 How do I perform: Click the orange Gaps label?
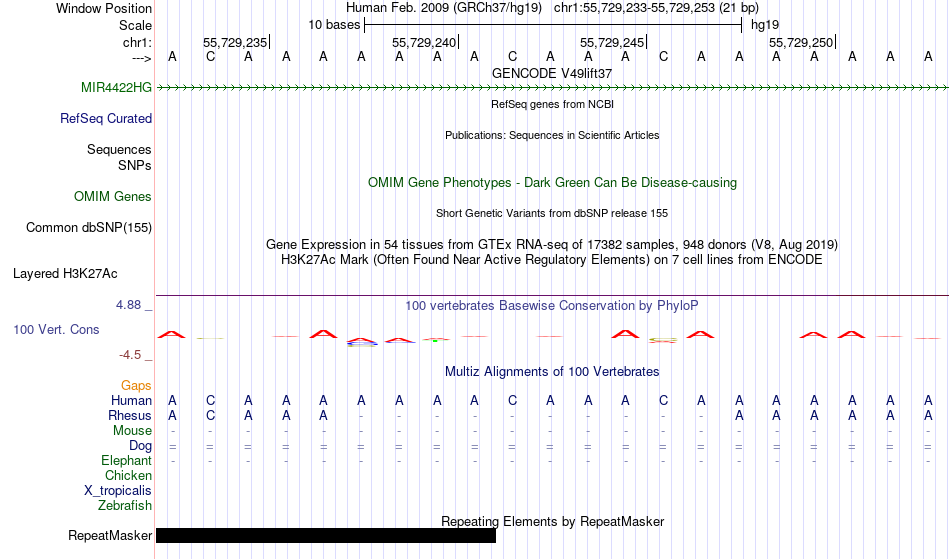136,386
